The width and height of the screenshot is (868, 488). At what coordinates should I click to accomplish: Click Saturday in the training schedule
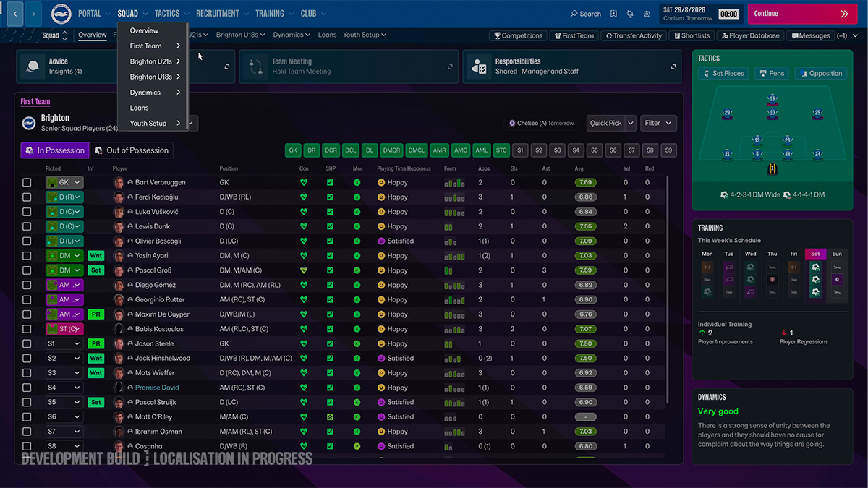815,254
